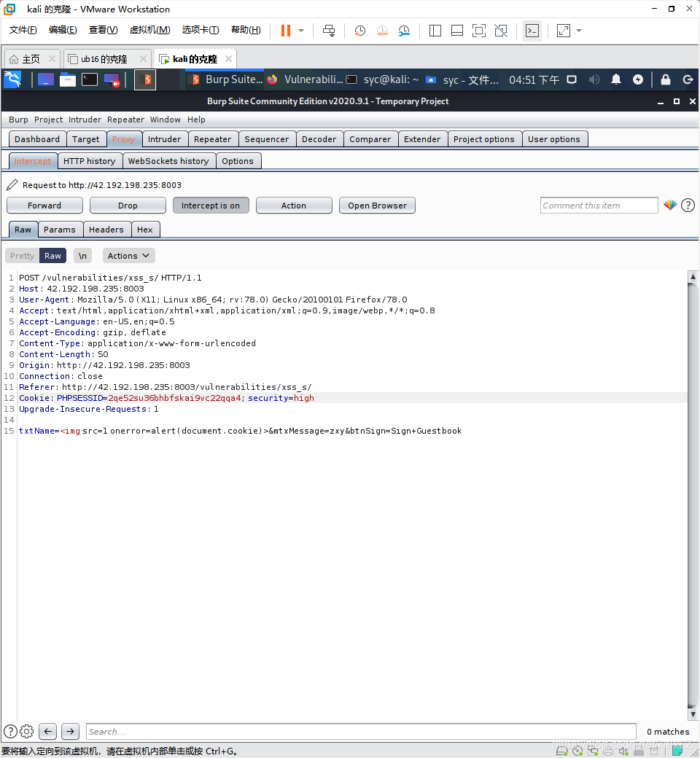
Task: Open the WebSockets history tab
Action: coord(168,161)
